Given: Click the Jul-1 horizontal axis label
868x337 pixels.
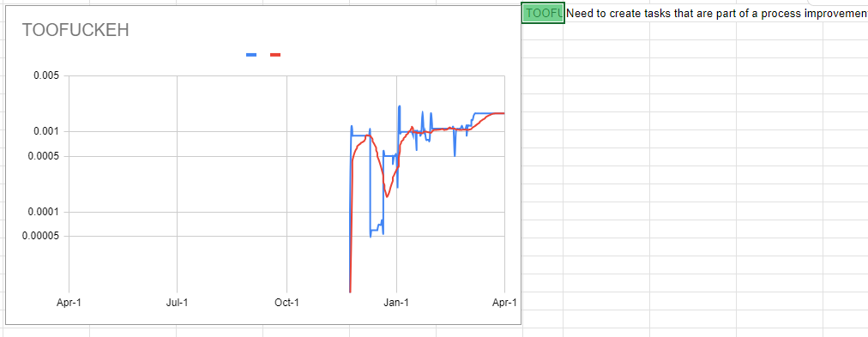Looking at the screenshot, I should pos(178,303).
